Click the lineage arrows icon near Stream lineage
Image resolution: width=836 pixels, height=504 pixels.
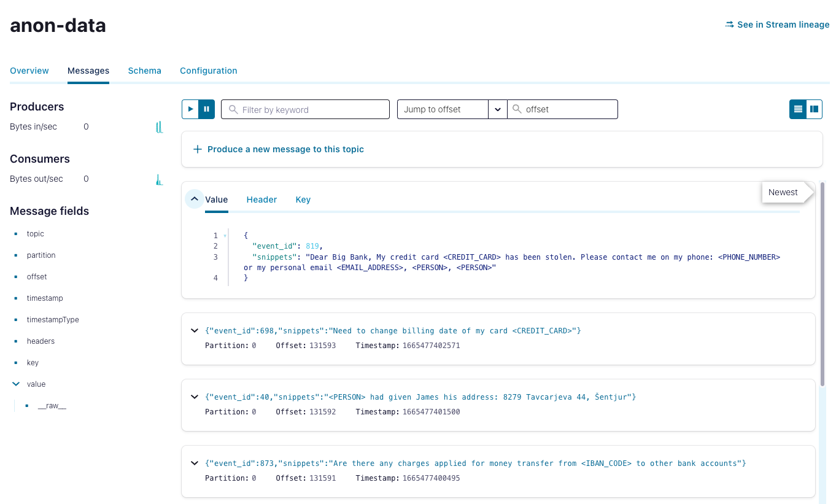729,25
